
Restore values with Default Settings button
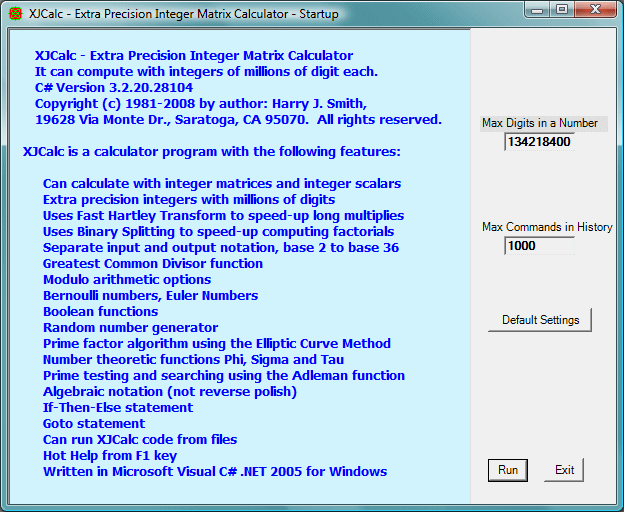[540, 320]
